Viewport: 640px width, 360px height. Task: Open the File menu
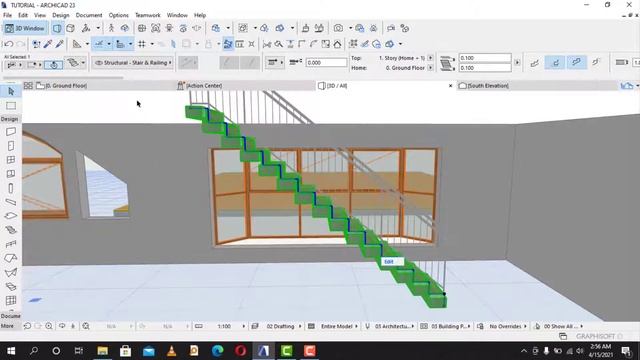coord(7,15)
